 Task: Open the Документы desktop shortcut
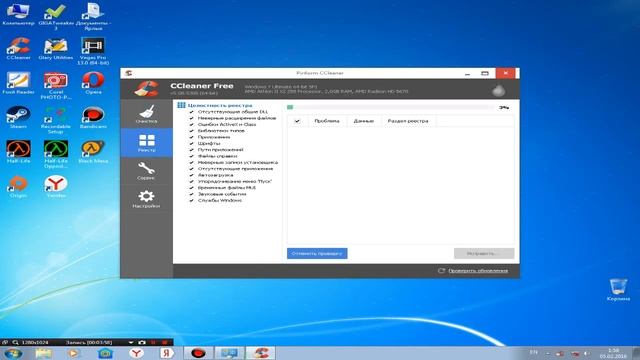pos(93,16)
